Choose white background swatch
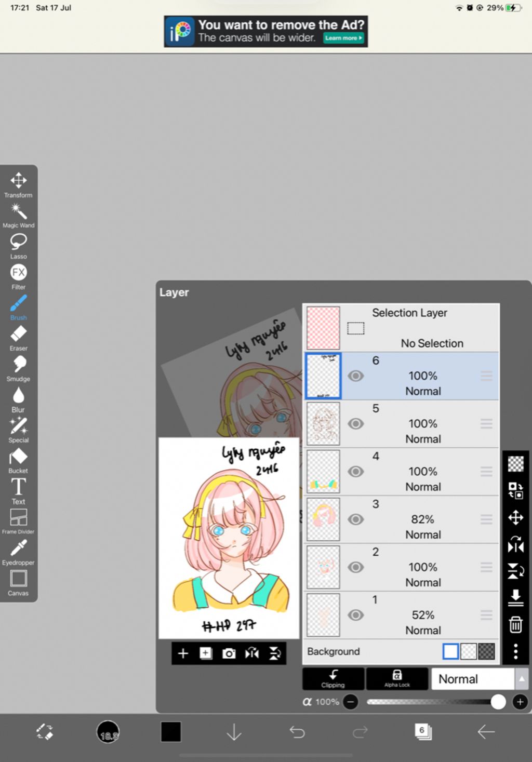 (x=450, y=651)
